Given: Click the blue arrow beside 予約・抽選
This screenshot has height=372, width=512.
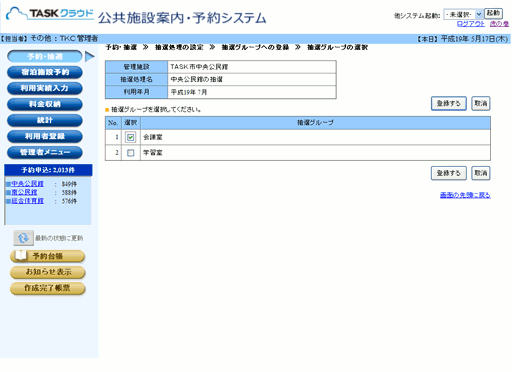Looking at the screenshot, I should (x=89, y=57).
